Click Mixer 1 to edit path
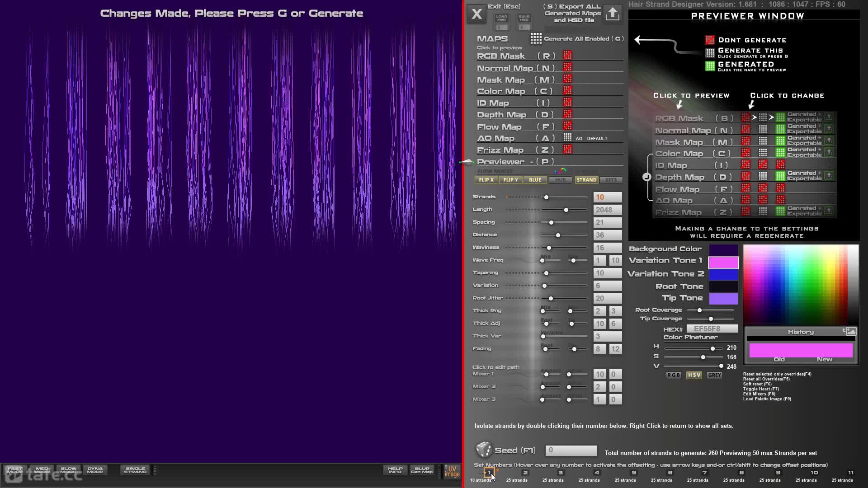 pos(483,374)
